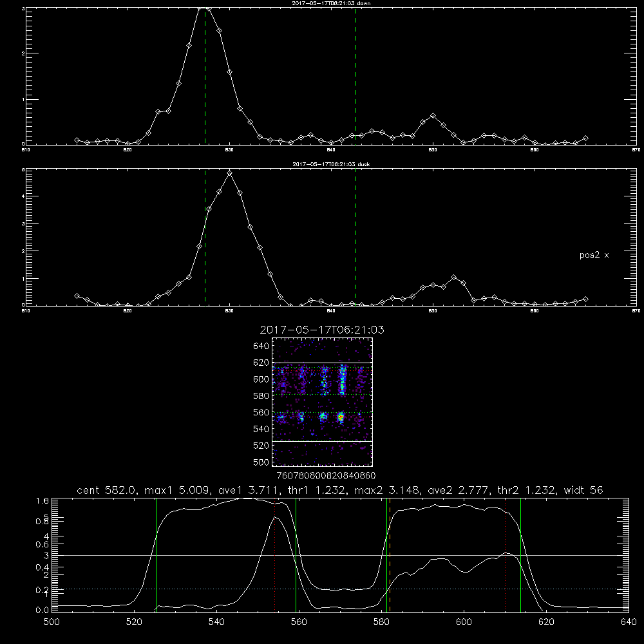The height and width of the screenshot is (644, 644).
Task: Click the image x-axis labels '760780800820840860'
Action: (326, 475)
